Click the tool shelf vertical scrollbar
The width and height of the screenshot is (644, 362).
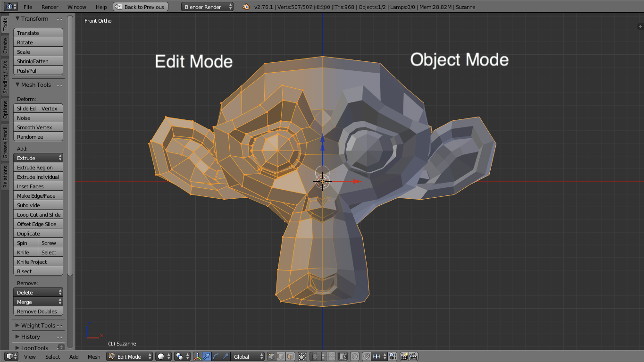[x=70, y=145]
